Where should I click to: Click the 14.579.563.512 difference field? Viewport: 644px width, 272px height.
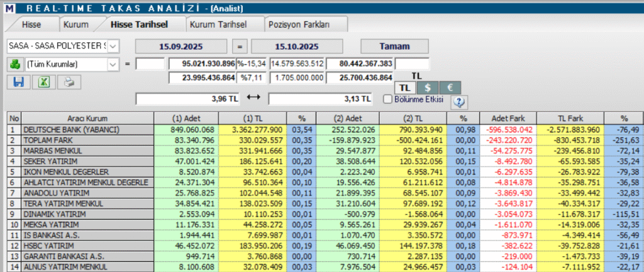pos(297,64)
